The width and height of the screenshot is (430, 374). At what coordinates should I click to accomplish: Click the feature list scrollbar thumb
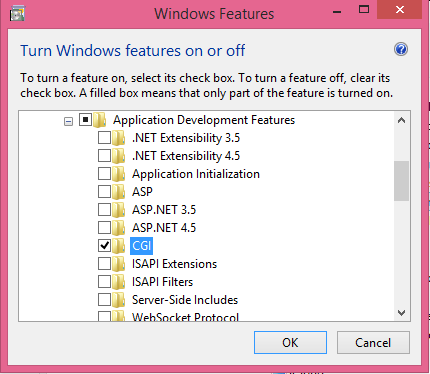401,181
